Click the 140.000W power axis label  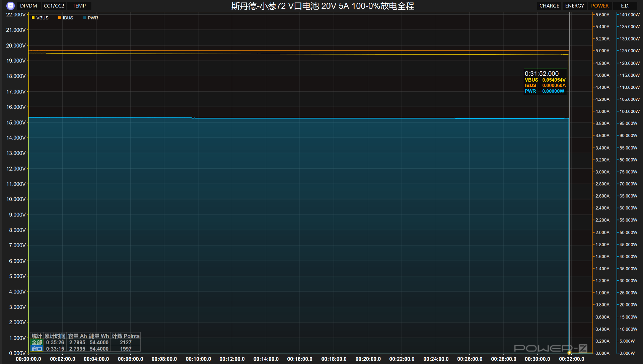629,15
